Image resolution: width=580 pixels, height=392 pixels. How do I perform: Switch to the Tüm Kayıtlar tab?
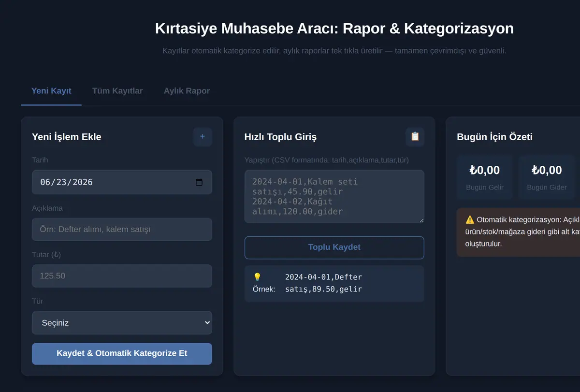(117, 91)
